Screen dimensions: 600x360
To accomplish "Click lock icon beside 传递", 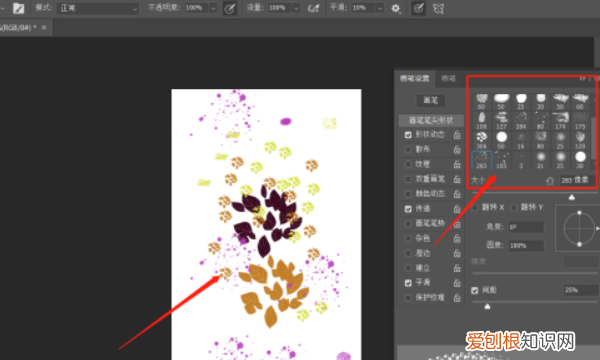I will pos(457,209).
